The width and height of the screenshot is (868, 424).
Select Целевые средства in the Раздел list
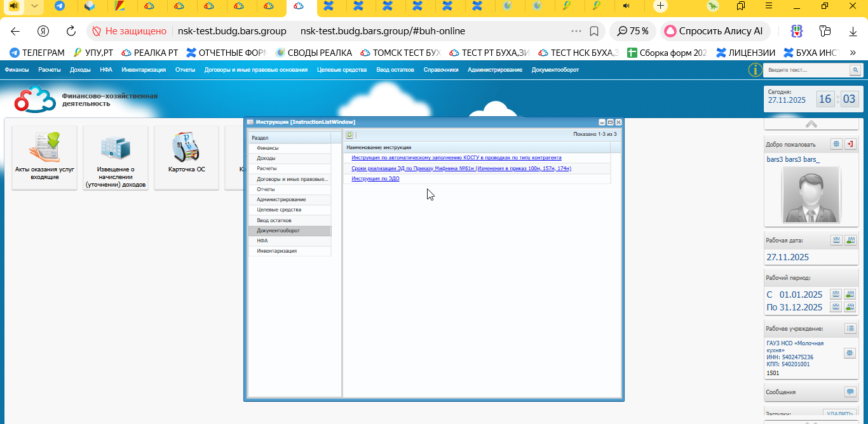(289, 209)
